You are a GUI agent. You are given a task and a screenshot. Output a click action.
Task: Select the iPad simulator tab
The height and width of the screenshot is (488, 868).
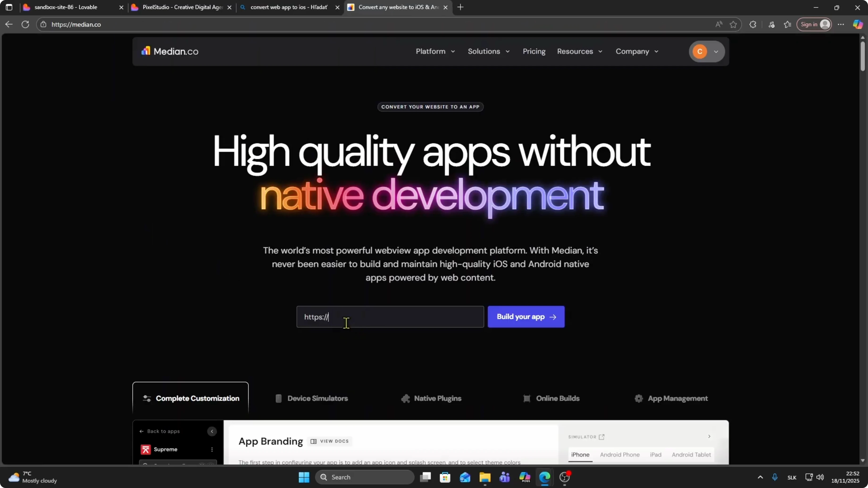[655, 455]
